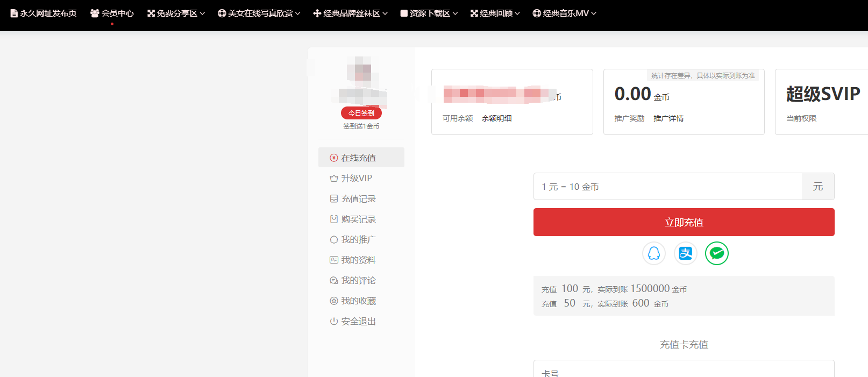Select QQ wallet payment icon
The height and width of the screenshot is (377, 868).
654,253
